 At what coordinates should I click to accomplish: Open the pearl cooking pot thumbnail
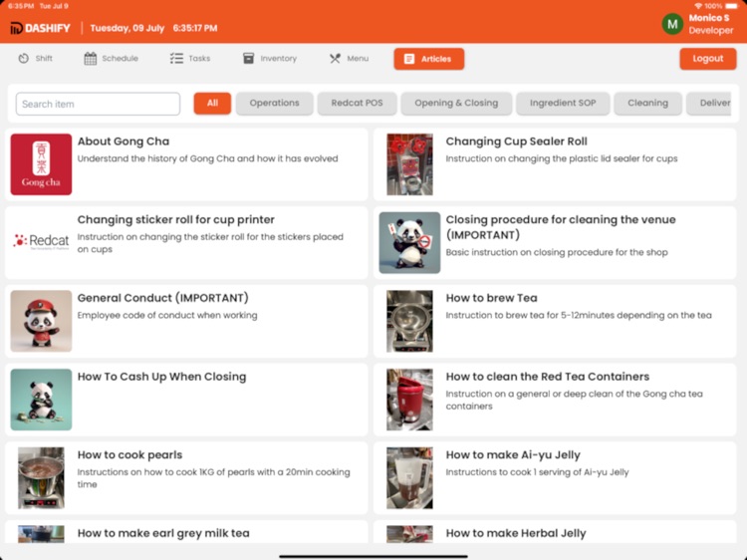(x=41, y=477)
